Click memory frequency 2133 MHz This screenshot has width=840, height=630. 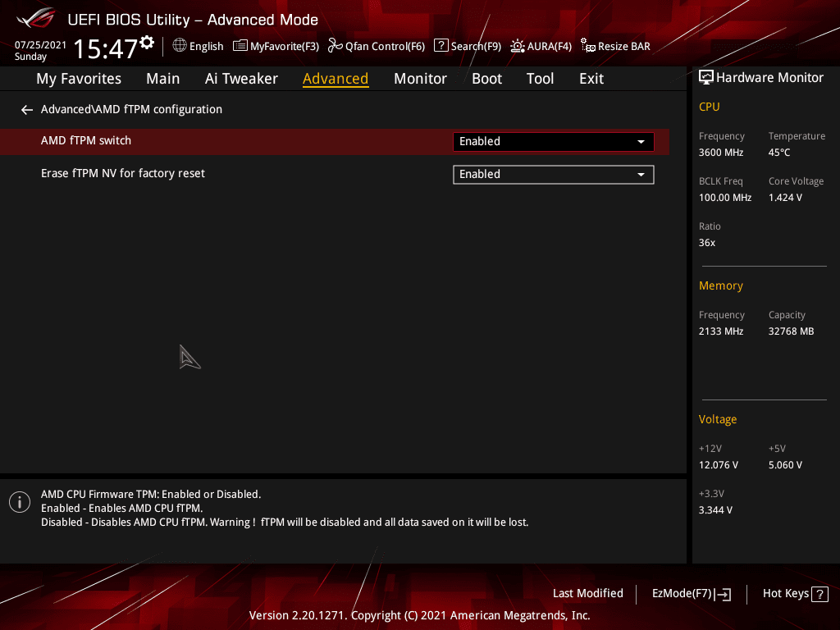click(x=720, y=331)
